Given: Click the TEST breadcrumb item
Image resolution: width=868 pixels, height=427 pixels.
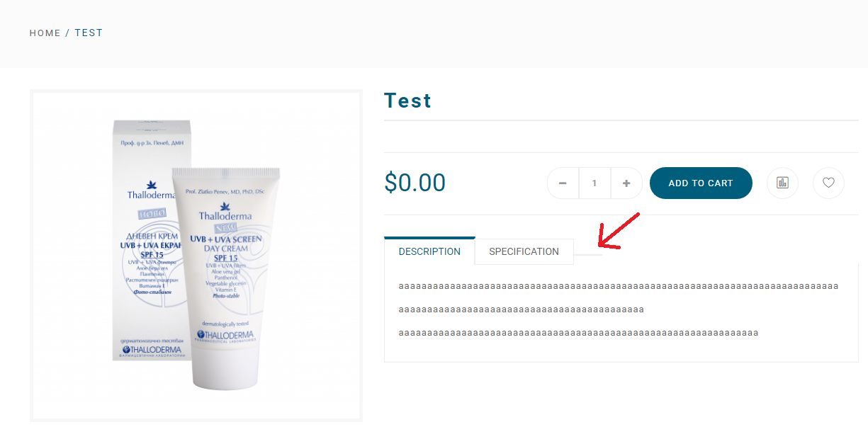Looking at the screenshot, I should pos(89,33).
